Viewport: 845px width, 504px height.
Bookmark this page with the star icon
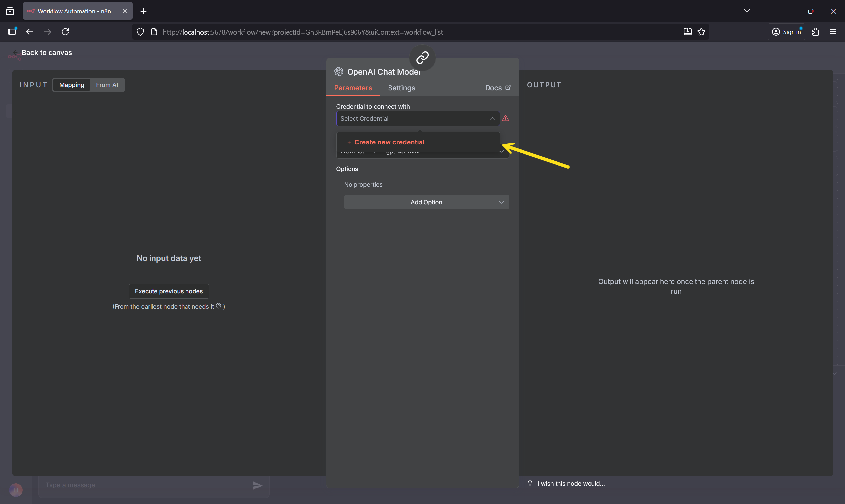701,32
